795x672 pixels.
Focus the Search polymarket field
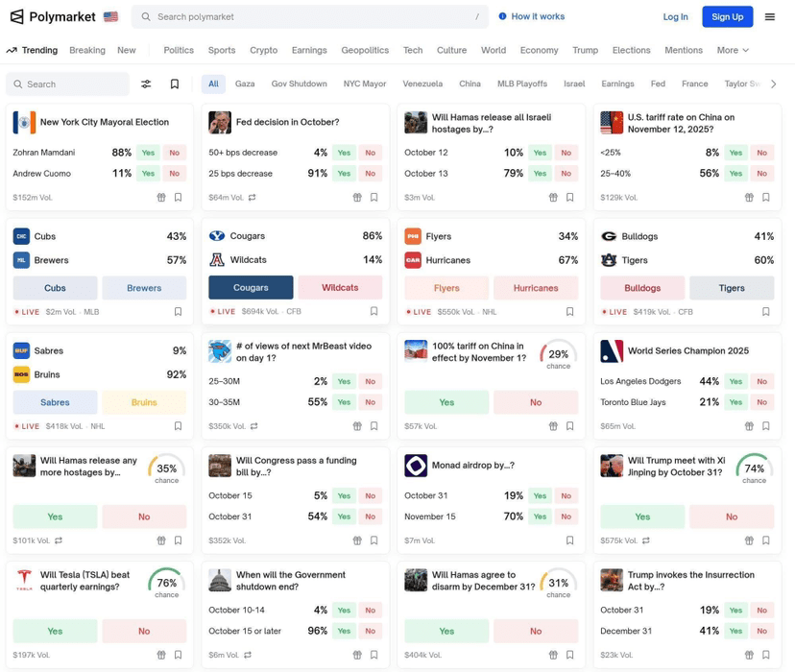tap(310, 16)
